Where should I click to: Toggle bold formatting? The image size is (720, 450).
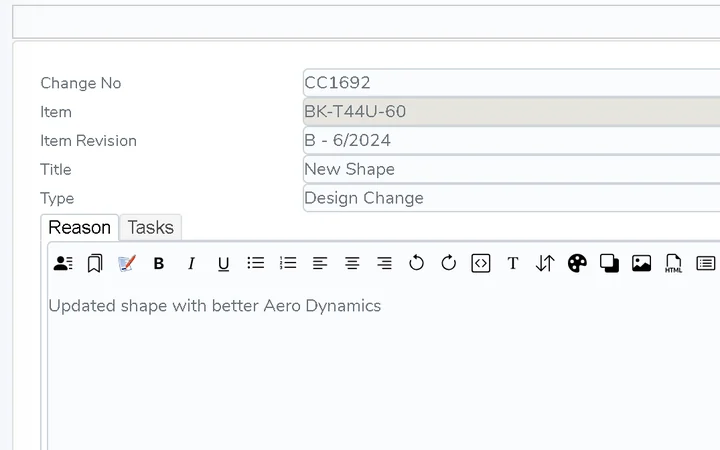point(159,264)
